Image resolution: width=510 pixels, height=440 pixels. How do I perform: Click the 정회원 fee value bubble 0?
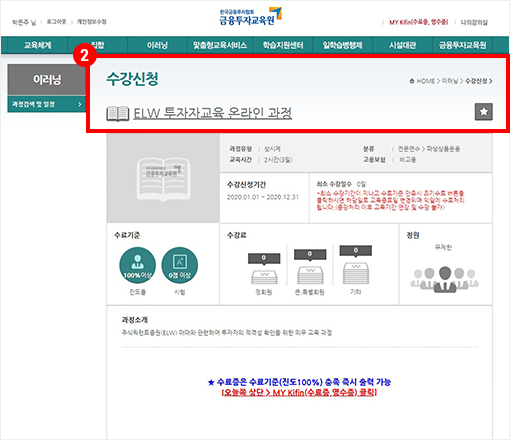[x=264, y=258]
